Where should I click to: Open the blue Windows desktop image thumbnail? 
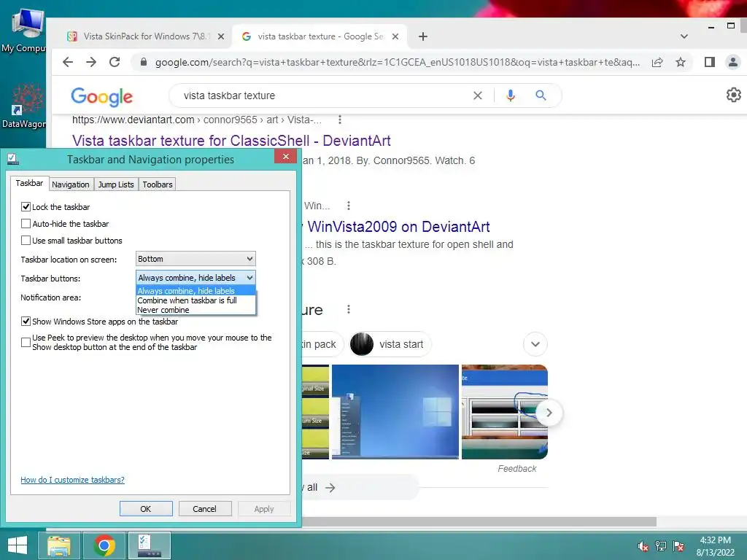click(x=395, y=412)
